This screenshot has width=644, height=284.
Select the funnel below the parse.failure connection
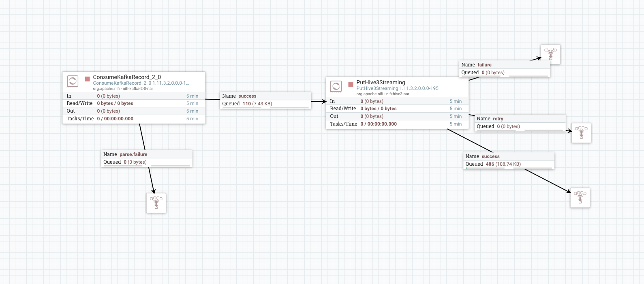[156, 203]
